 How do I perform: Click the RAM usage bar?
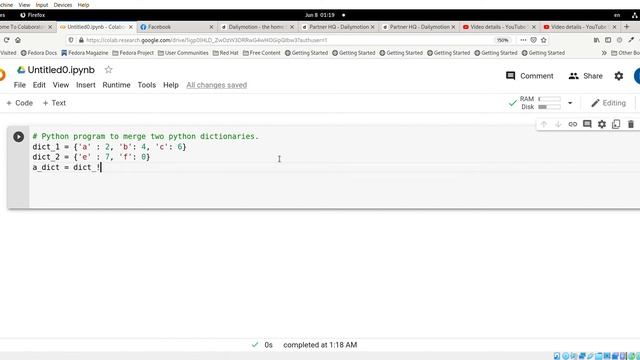pos(549,99)
